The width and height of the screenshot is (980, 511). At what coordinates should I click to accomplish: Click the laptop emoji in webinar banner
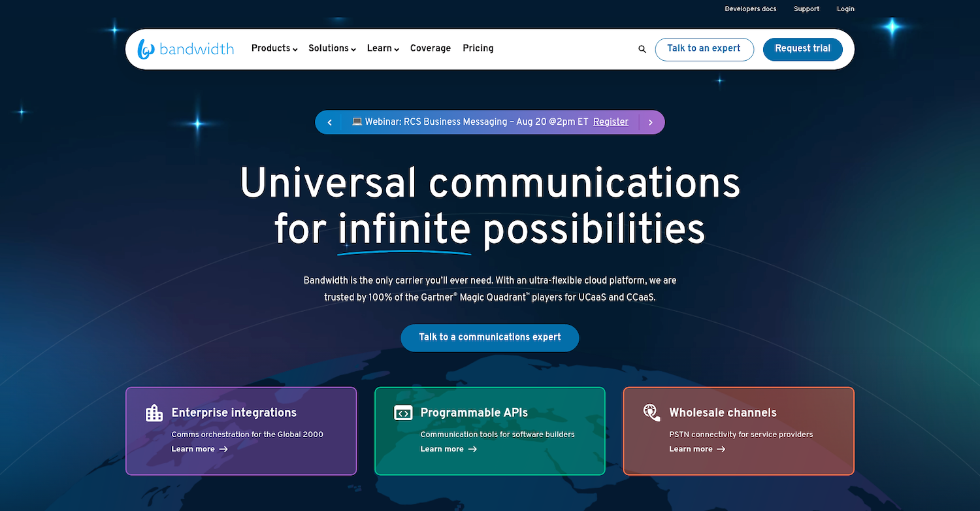click(357, 122)
